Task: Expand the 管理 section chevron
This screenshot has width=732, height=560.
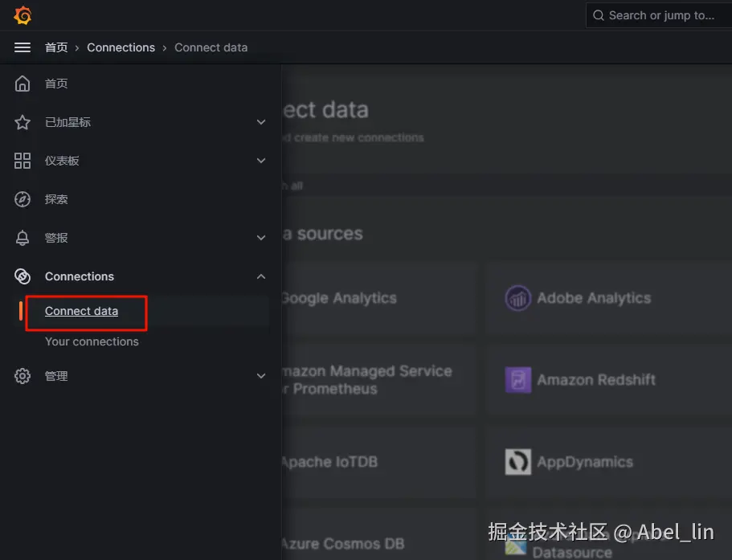Action: click(x=261, y=376)
